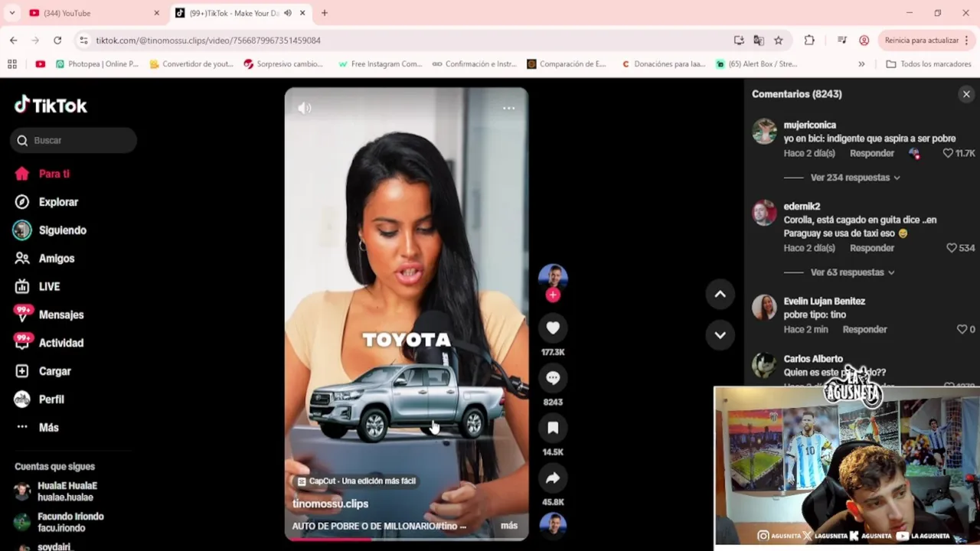Open the Chrome profile icon
Image resolution: width=980 pixels, height=551 pixels.
tap(864, 40)
